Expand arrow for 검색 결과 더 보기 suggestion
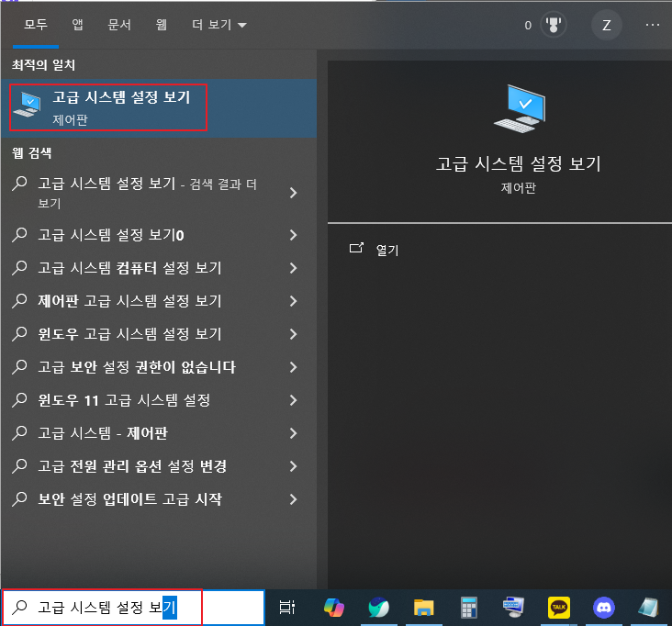 (x=293, y=193)
